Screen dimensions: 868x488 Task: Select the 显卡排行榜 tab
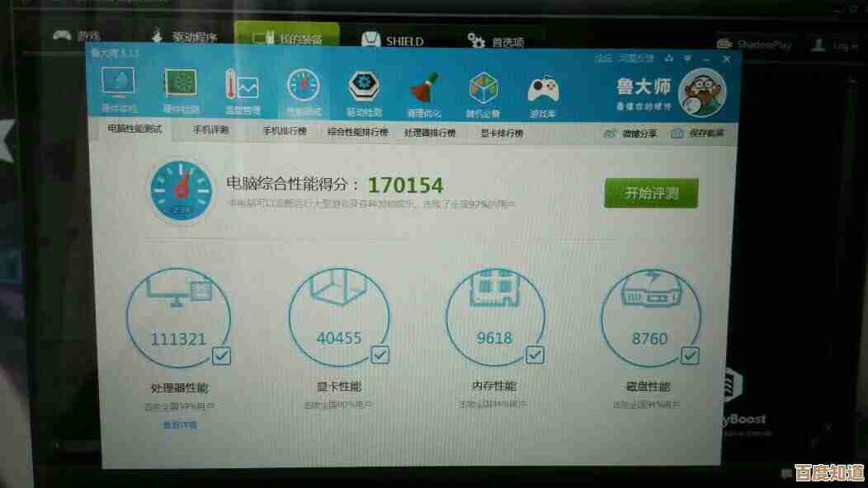pyautogui.click(x=502, y=133)
